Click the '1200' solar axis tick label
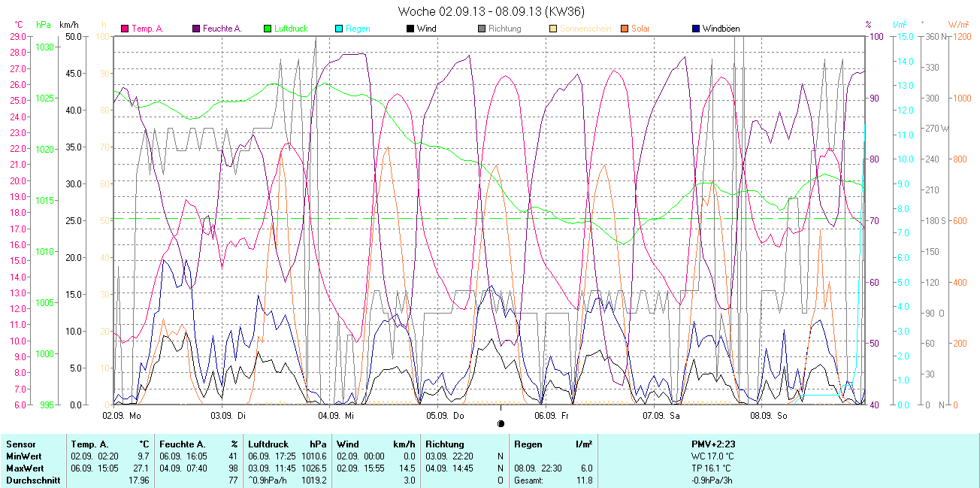 click(961, 36)
